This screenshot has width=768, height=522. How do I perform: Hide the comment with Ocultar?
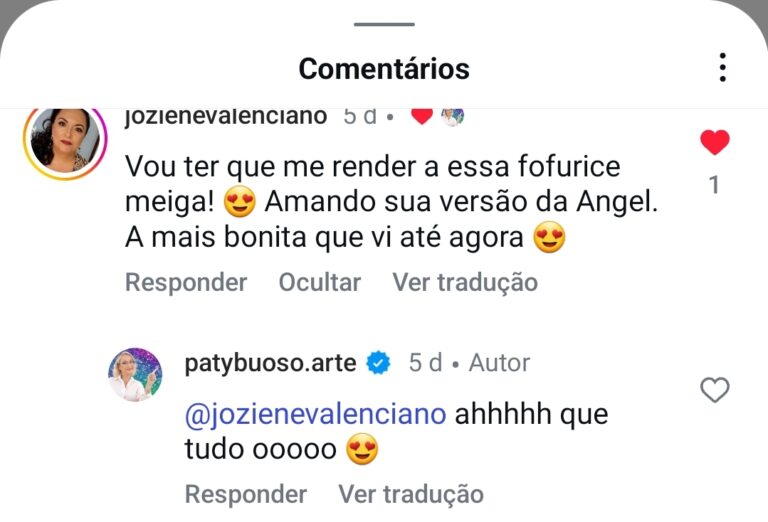pos(320,282)
